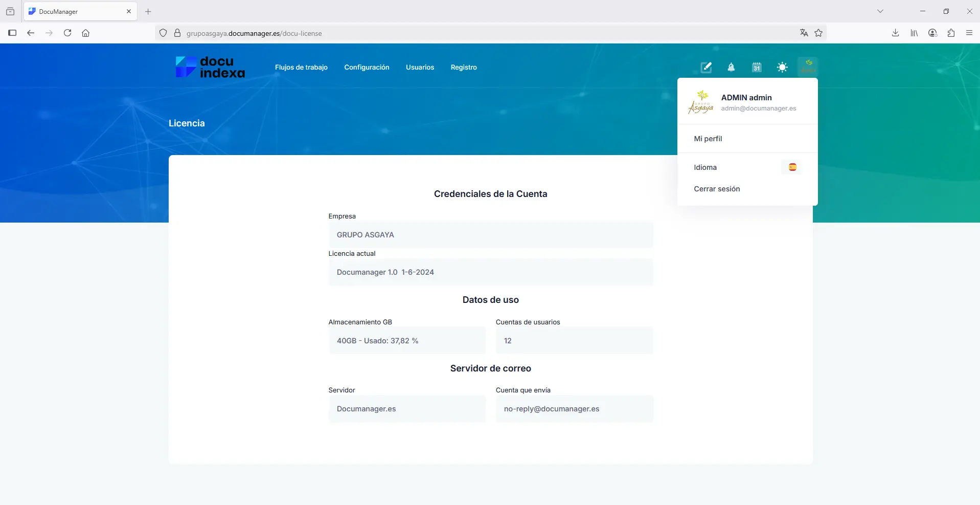Open the browser extensions icon
Image resolution: width=980 pixels, height=505 pixels.
(951, 33)
